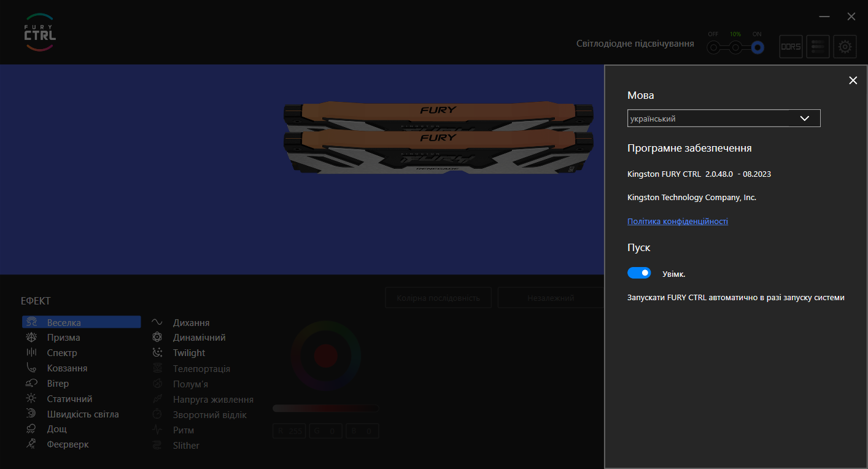Select the Телепортація effect icon
The height and width of the screenshot is (469, 868).
tap(157, 369)
